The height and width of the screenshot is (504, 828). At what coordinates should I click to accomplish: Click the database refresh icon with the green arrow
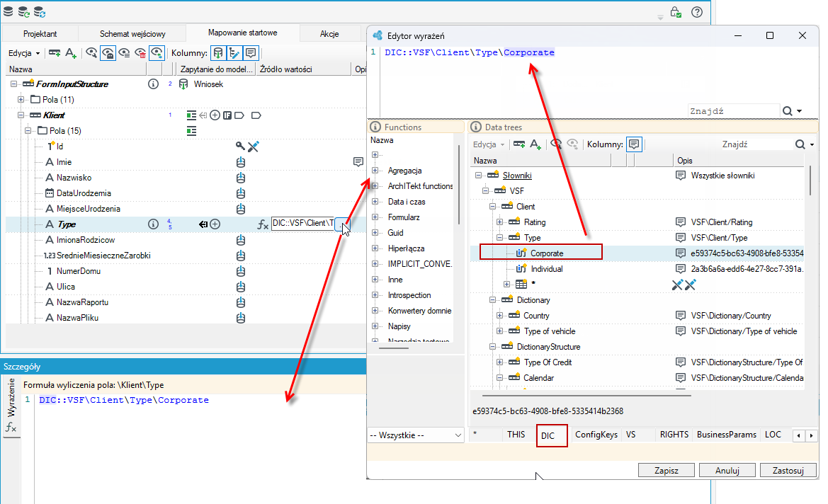[24, 11]
